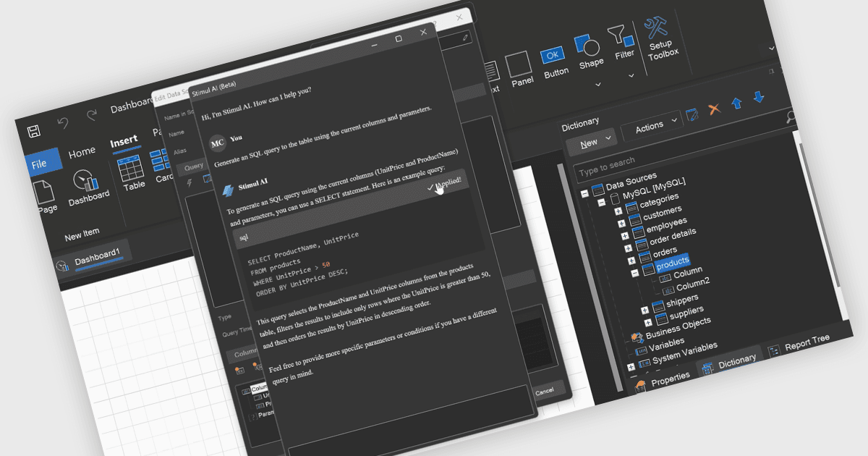Switch to the Insert ribbon tab
This screenshot has width=868, height=456.
[124, 141]
